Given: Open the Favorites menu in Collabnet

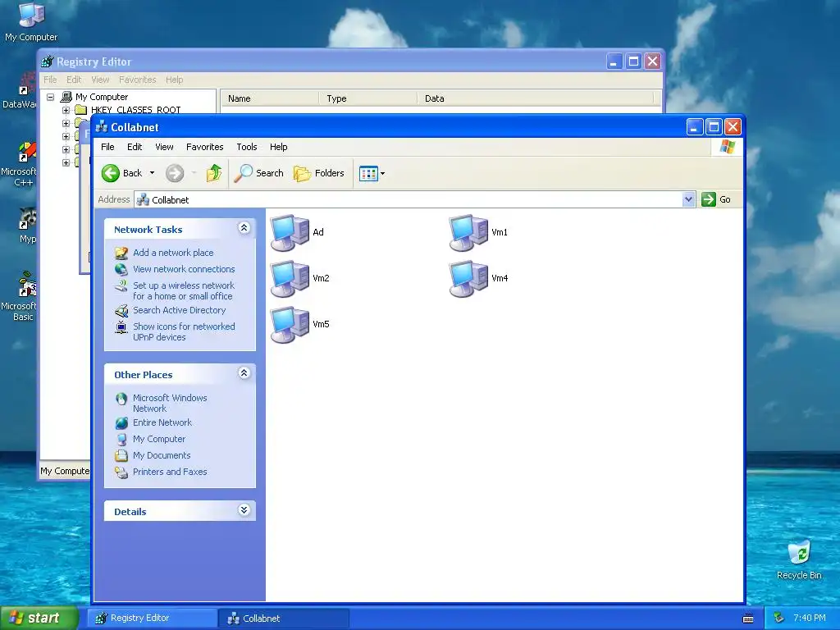Looking at the screenshot, I should coord(204,147).
